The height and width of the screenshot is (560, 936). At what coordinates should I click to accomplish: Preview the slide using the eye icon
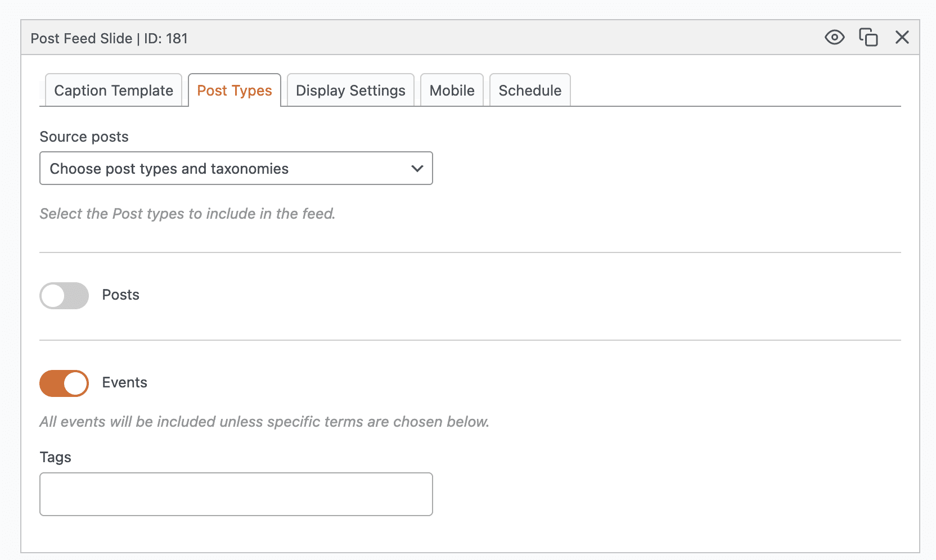point(834,38)
